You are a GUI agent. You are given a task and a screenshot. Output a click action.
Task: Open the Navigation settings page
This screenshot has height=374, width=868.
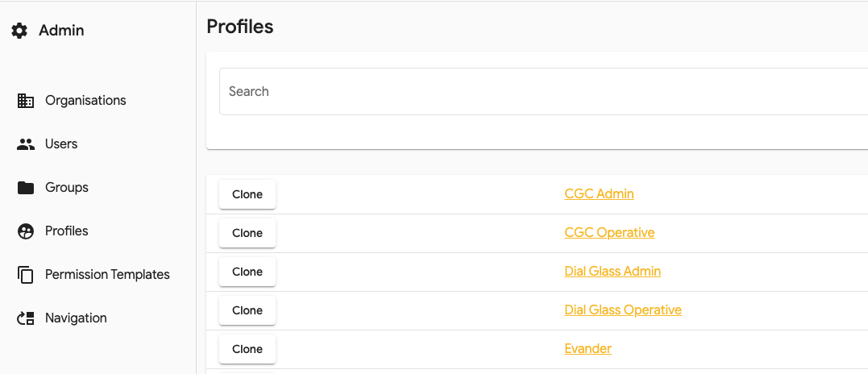[76, 318]
